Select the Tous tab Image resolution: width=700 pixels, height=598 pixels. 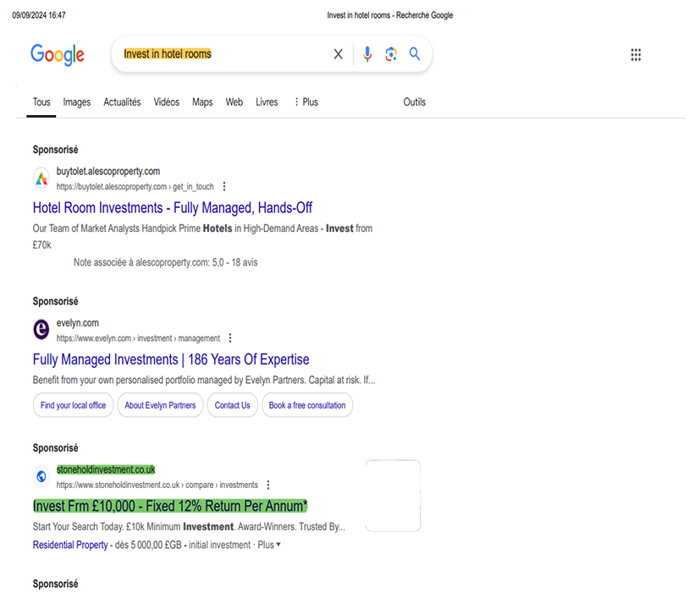point(41,102)
